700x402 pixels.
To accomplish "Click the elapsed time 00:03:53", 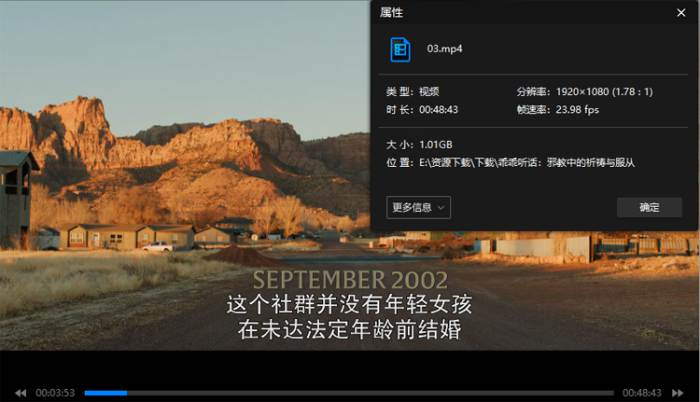I will coord(55,393).
